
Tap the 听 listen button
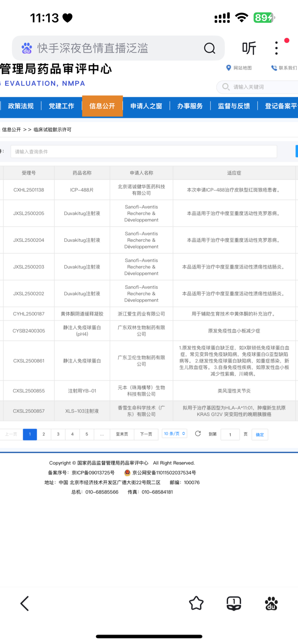(249, 48)
